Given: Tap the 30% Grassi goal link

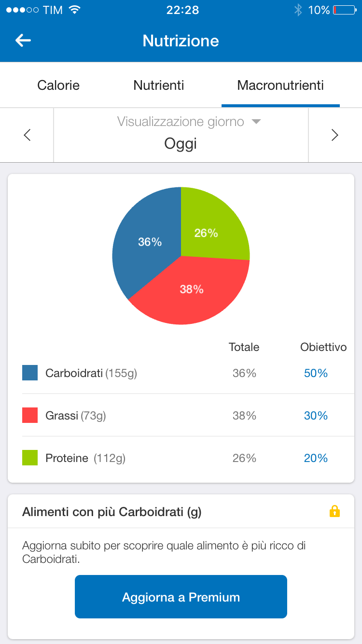Looking at the screenshot, I should tap(316, 416).
